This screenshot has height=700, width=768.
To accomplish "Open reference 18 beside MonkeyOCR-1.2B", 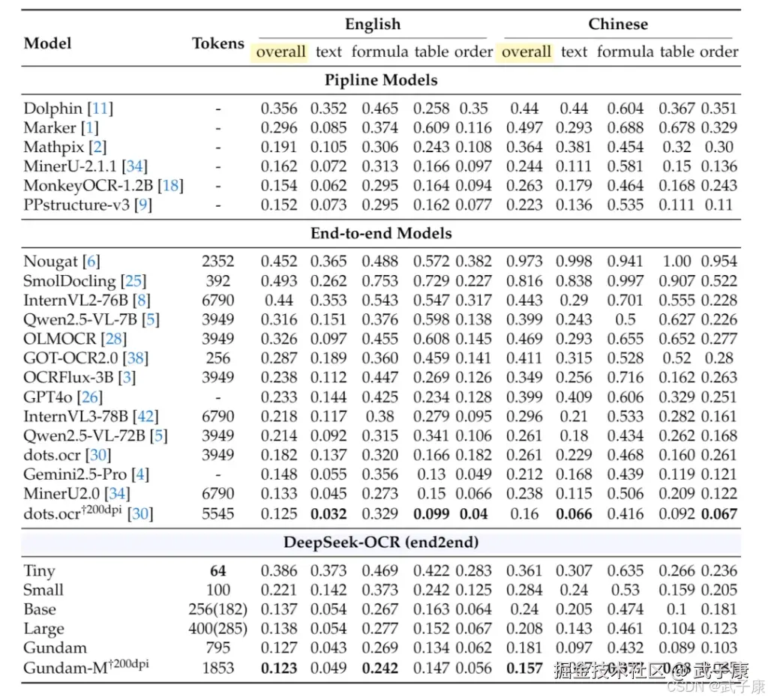I will [x=170, y=186].
